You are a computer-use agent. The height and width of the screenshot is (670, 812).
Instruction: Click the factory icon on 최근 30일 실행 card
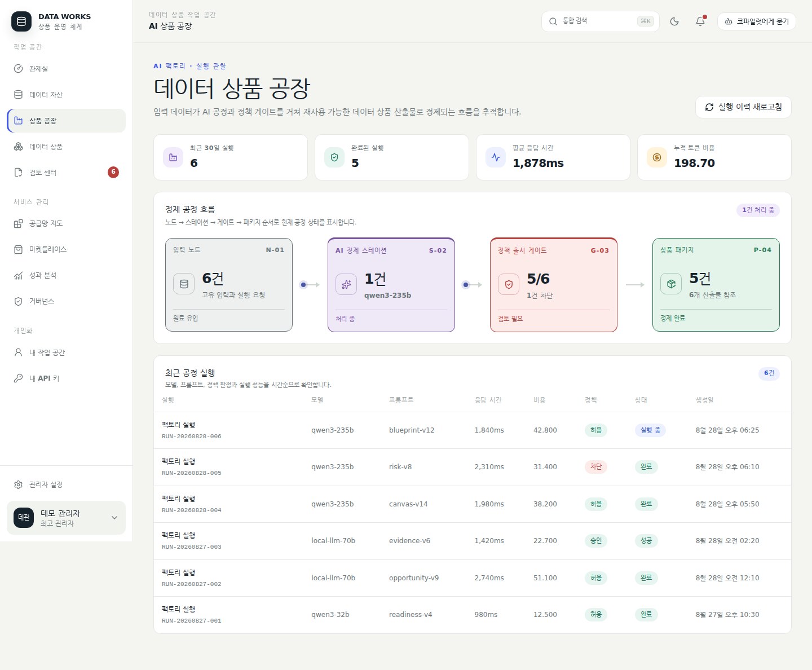(173, 157)
